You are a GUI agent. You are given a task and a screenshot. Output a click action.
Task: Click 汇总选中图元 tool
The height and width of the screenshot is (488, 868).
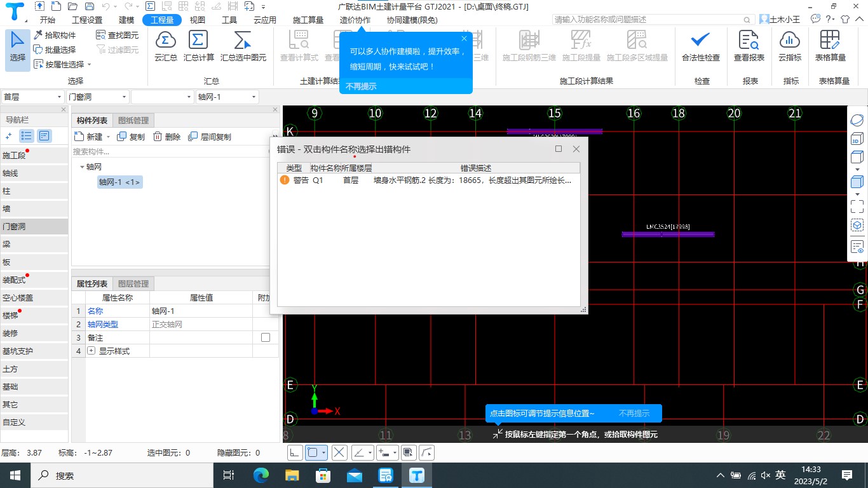243,46
